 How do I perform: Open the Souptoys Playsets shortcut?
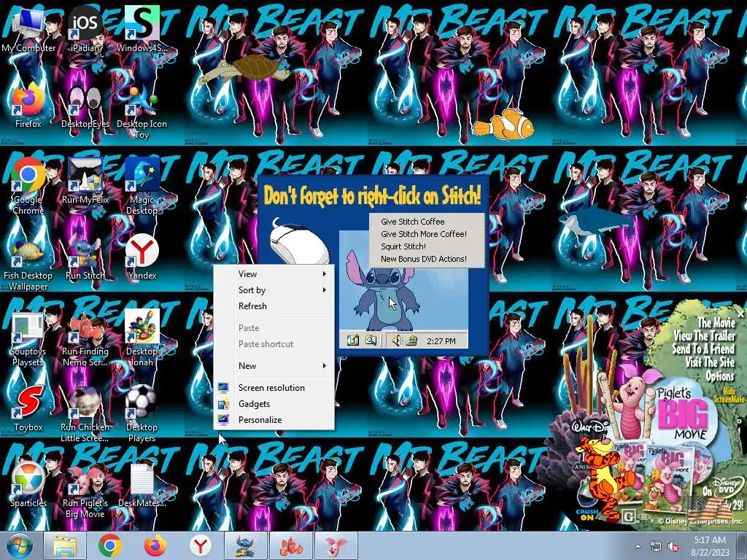[x=28, y=339]
